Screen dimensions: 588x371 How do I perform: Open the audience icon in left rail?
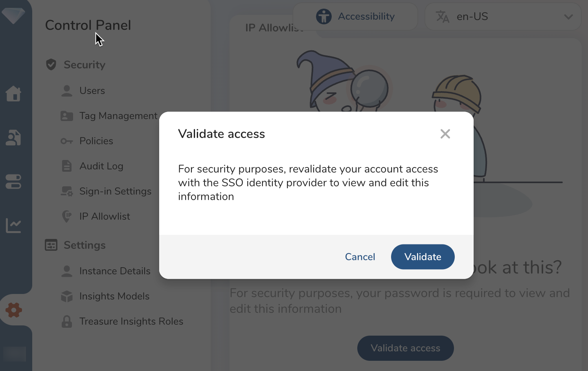[13, 138]
